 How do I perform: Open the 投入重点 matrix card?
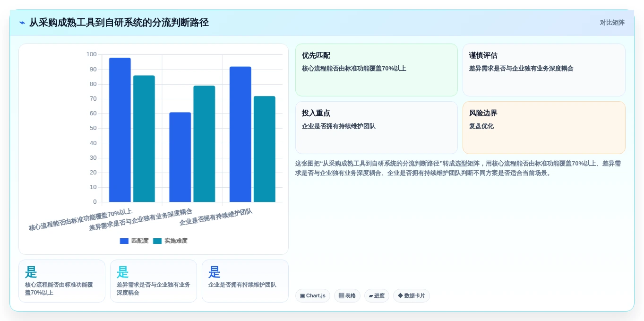pyautogui.click(x=377, y=128)
